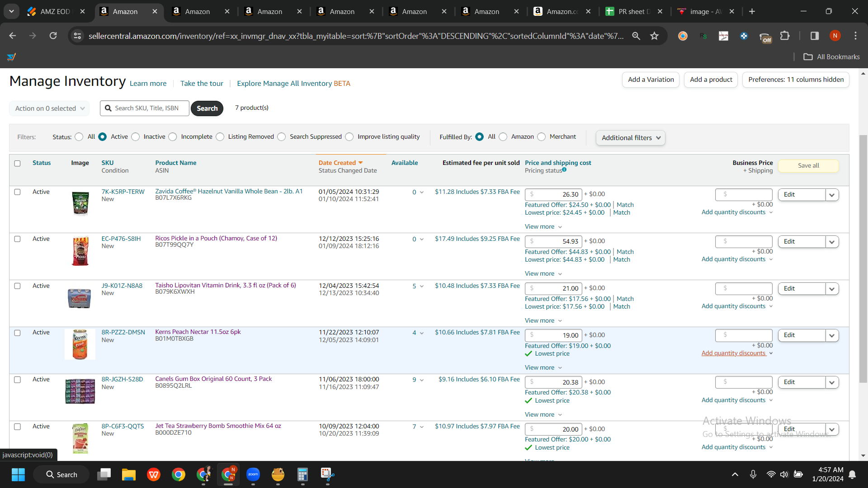Check the box for Kerns Peach Nectar row
This screenshot has height=488, width=868.
tap(17, 333)
